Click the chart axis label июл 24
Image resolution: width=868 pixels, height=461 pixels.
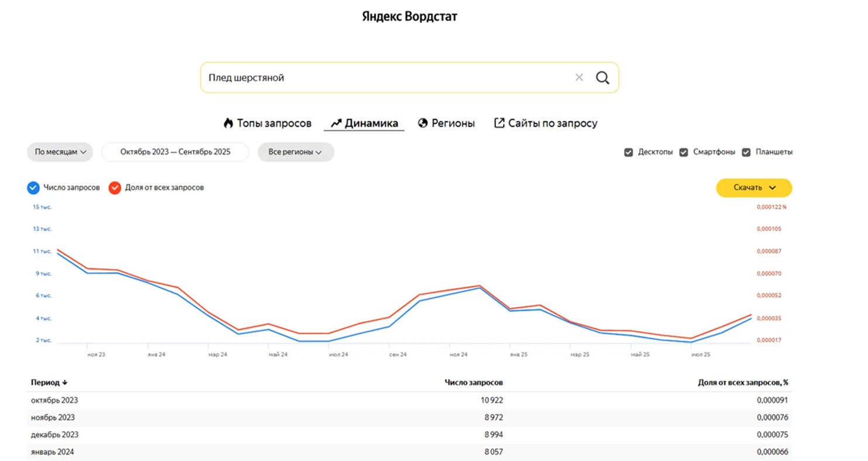tap(338, 355)
